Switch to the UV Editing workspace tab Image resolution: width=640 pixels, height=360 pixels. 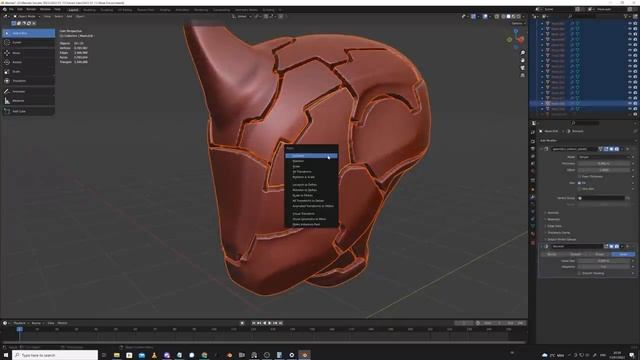[125, 9]
